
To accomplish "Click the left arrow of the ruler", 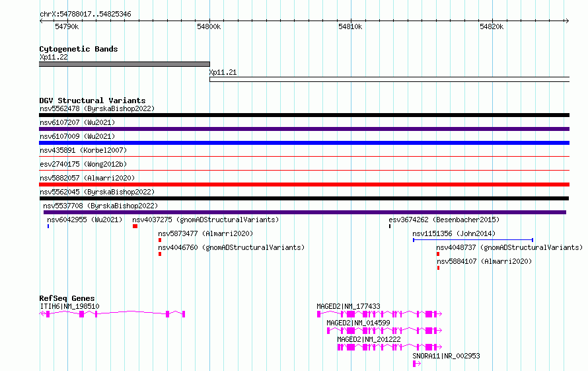I will [x=41, y=21].
